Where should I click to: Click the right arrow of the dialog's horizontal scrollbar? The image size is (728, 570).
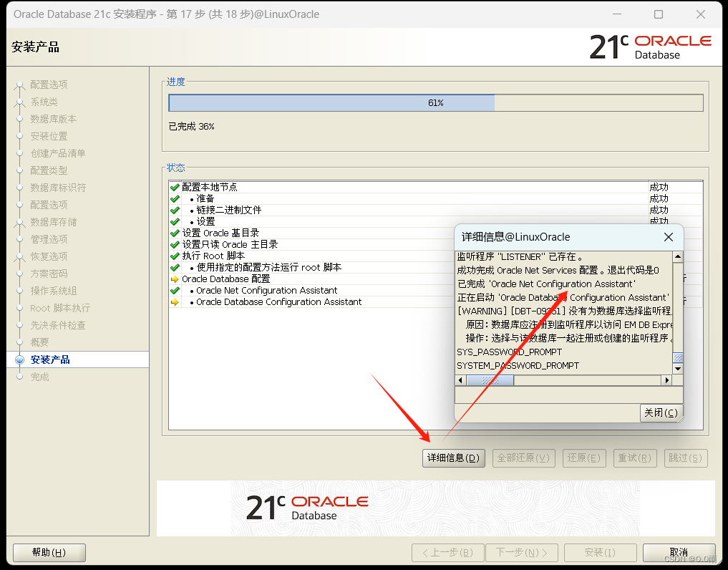pyautogui.click(x=667, y=380)
